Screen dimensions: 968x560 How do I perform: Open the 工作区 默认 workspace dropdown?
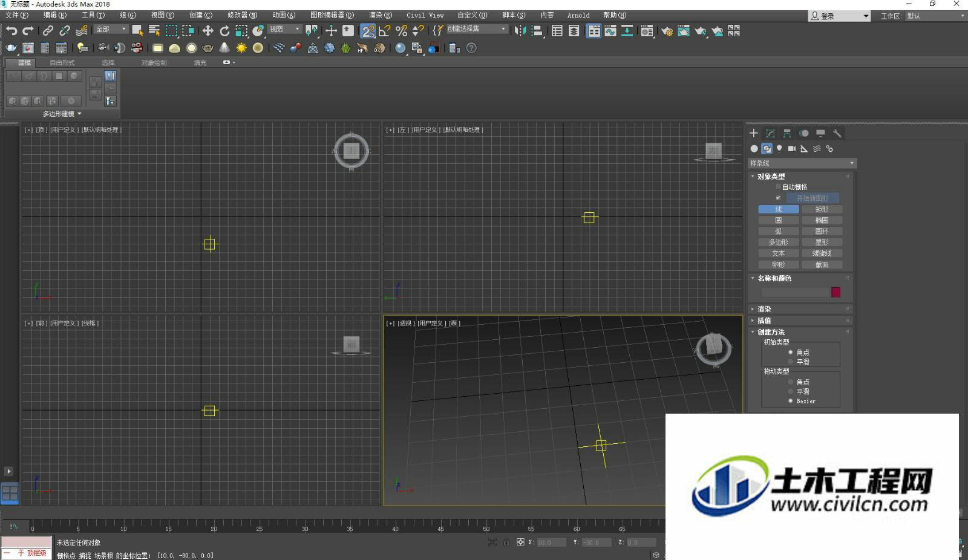pyautogui.click(x=935, y=16)
